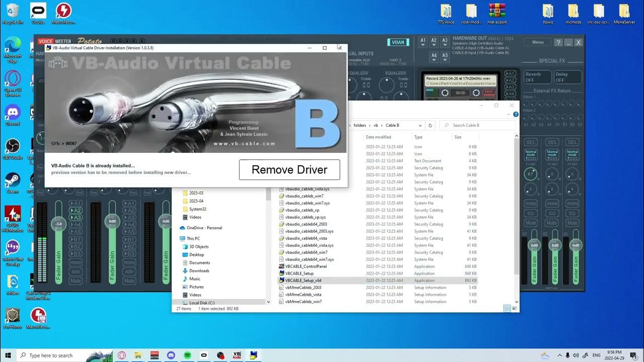Toggle EQ on the first virtual bus strip
The image size is (644, 362).
point(531,213)
